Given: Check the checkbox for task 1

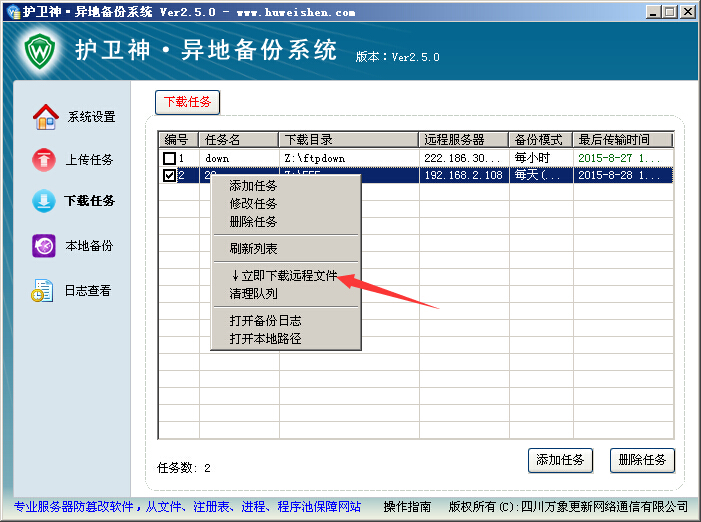Looking at the screenshot, I should [169, 158].
